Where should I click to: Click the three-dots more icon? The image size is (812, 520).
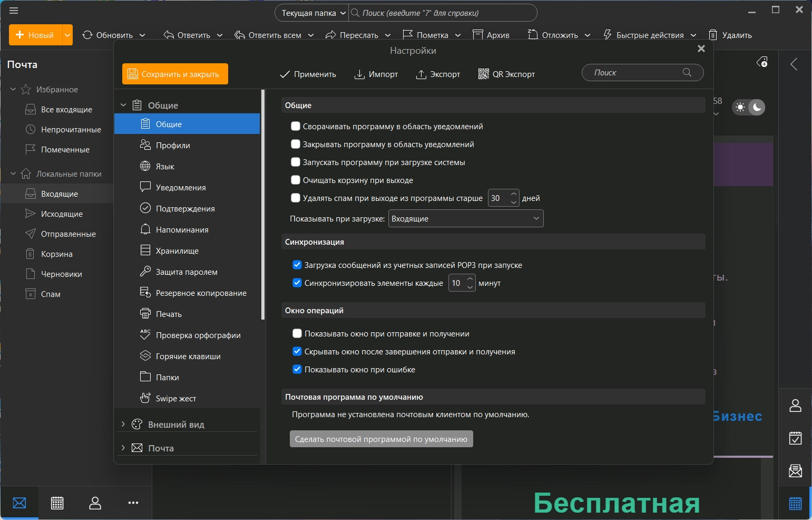133,503
